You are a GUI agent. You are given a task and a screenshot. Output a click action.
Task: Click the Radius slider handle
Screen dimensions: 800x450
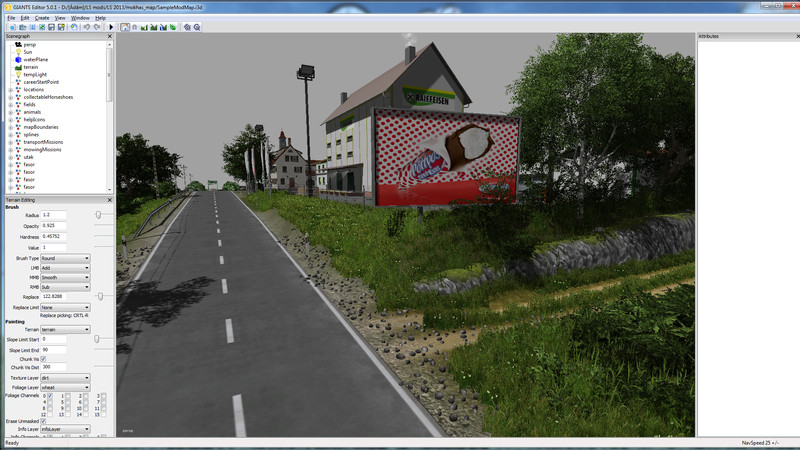pyautogui.click(x=98, y=215)
